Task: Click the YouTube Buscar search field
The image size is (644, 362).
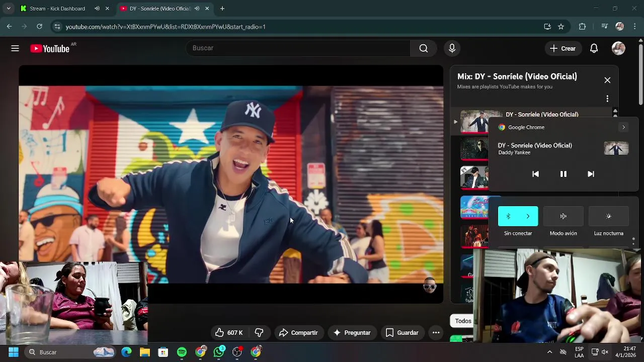Action: (x=298, y=48)
